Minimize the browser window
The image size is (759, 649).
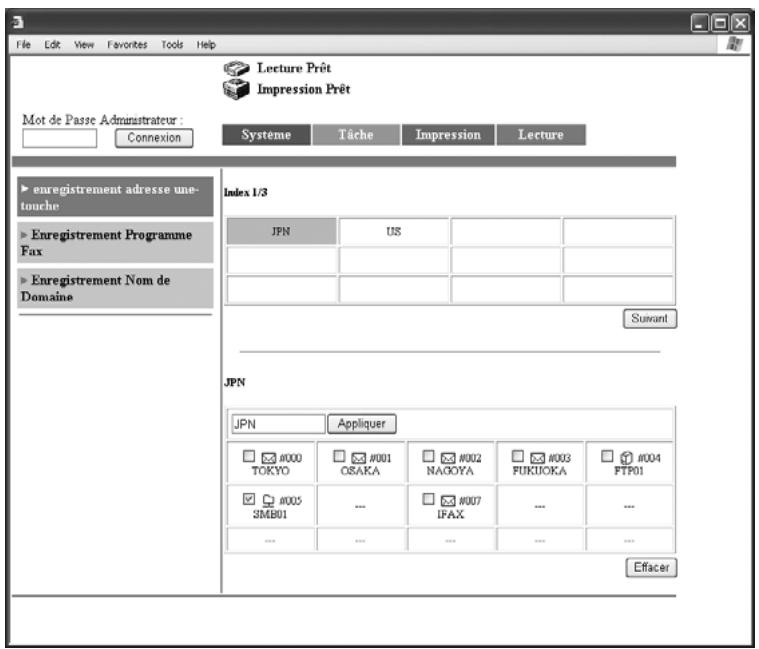(x=699, y=23)
